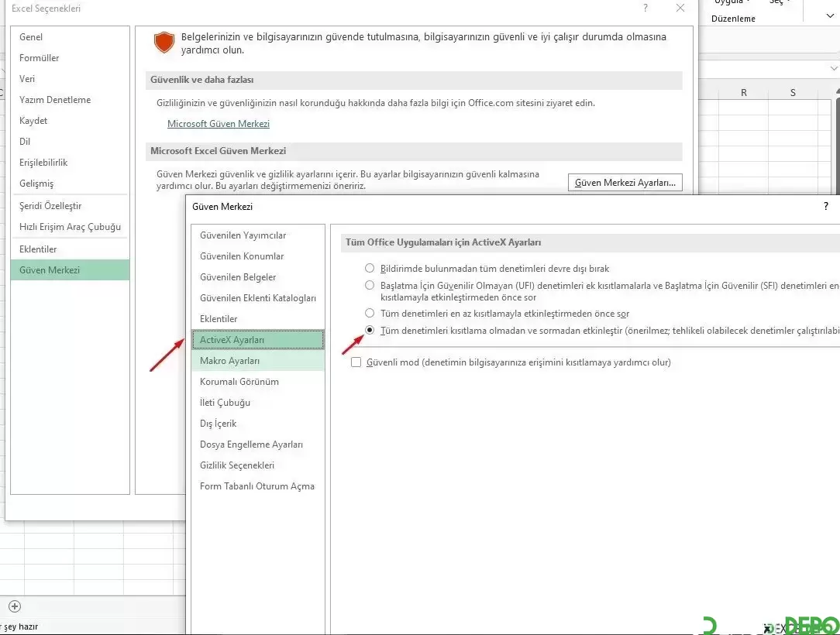Select Hızlı Erişim Araç Çubuğu category
This screenshot has height=635, width=840.
click(70, 226)
